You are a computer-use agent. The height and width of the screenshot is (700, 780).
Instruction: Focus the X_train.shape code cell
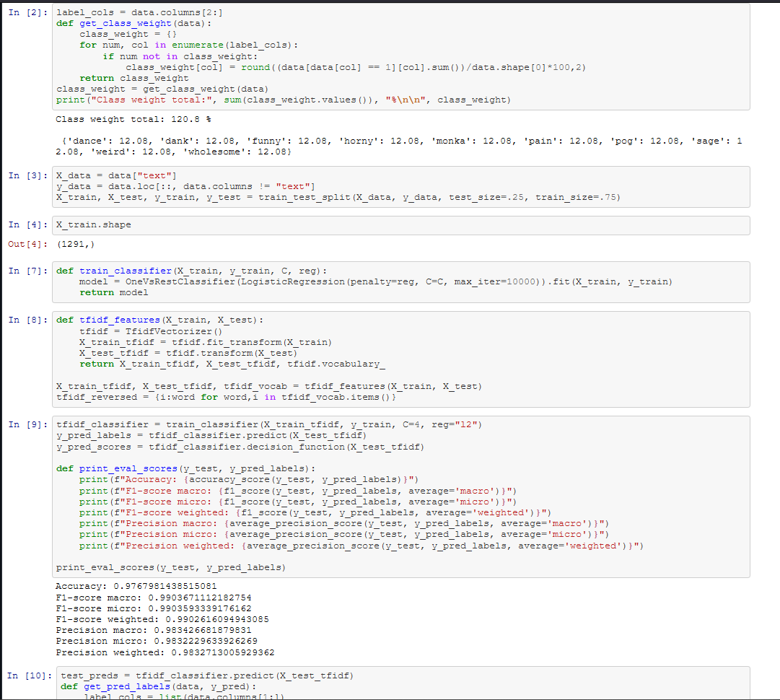tap(401, 225)
